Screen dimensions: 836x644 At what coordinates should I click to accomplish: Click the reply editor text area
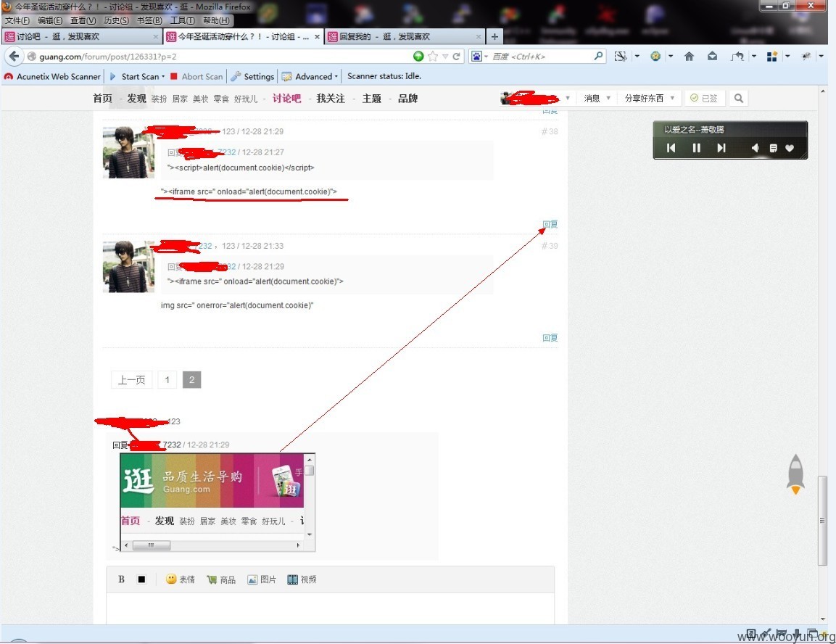[331, 608]
